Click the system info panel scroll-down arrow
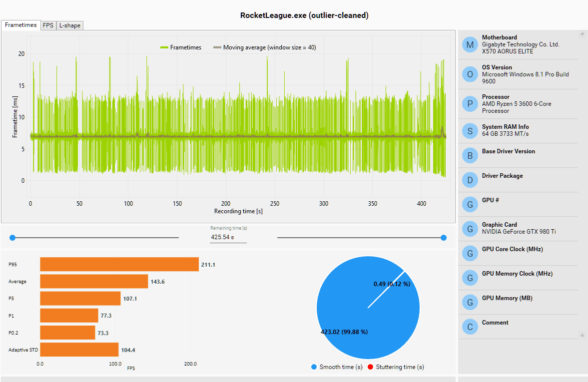Image resolution: width=588 pixels, height=382 pixels. [x=583, y=335]
